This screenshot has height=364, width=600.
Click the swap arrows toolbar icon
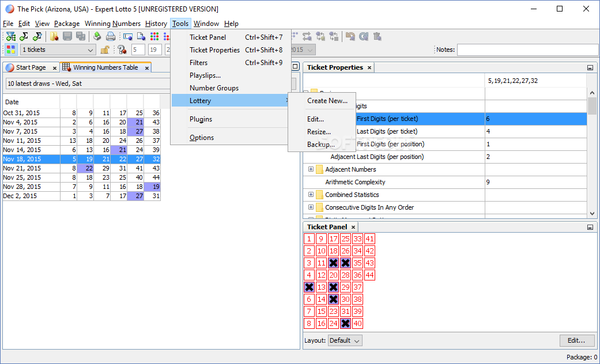pos(307,36)
